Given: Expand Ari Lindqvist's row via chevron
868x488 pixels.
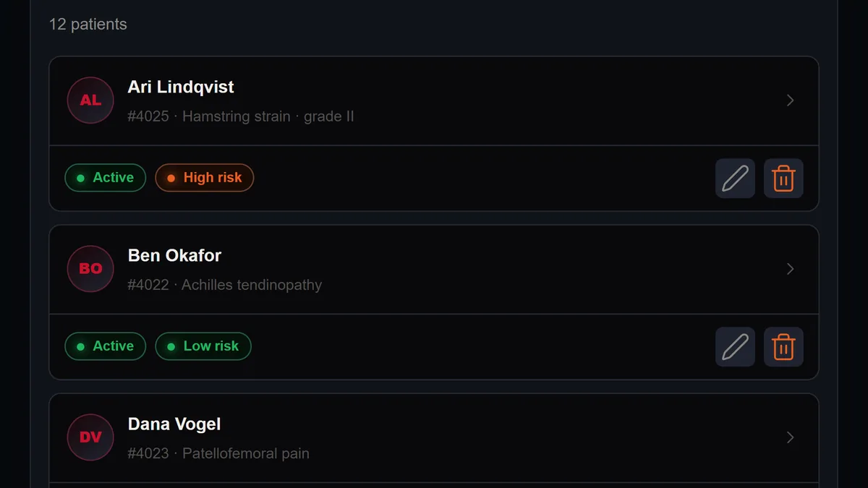Looking at the screenshot, I should [790, 100].
